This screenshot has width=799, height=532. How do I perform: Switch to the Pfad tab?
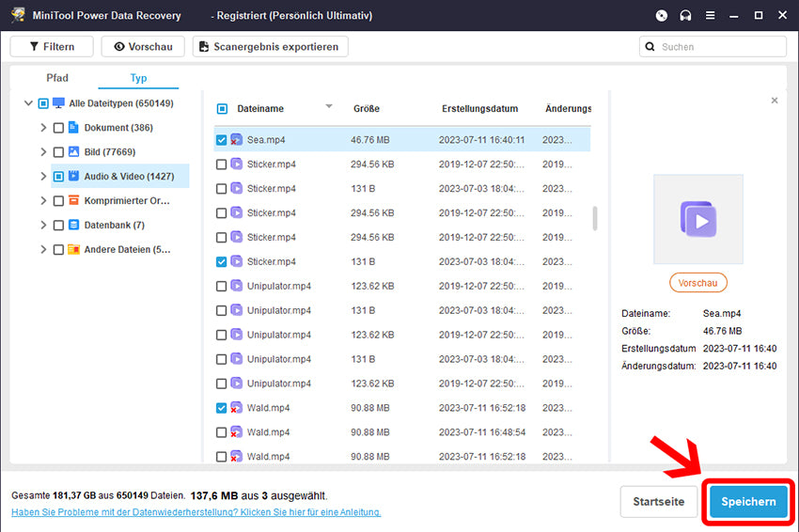pyautogui.click(x=57, y=78)
